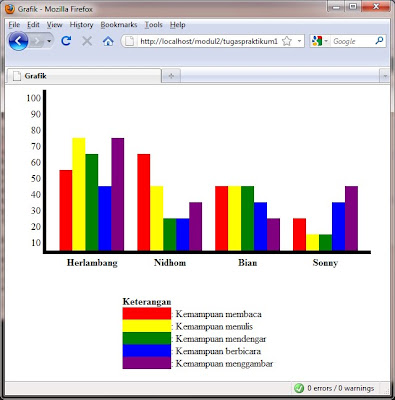
Task: Click the purple Kemampuan menggambar legend swatch
Action: click(x=147, y=363)
